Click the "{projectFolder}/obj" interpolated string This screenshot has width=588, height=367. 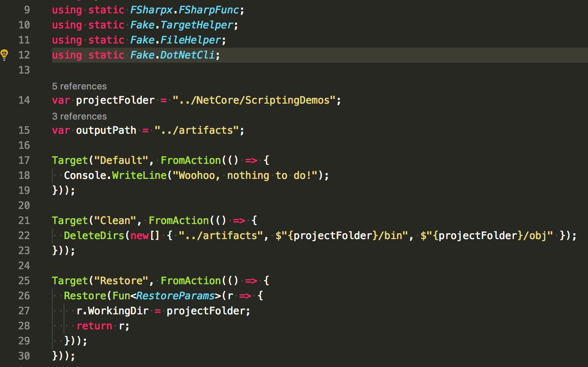[x=487, y=235]
